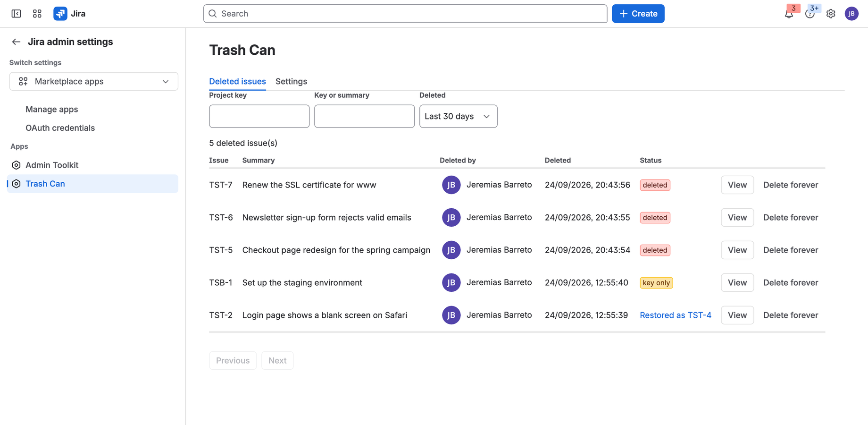View the deleted issue TSB-1
868x425 pixels.
[x=737, y=283]
